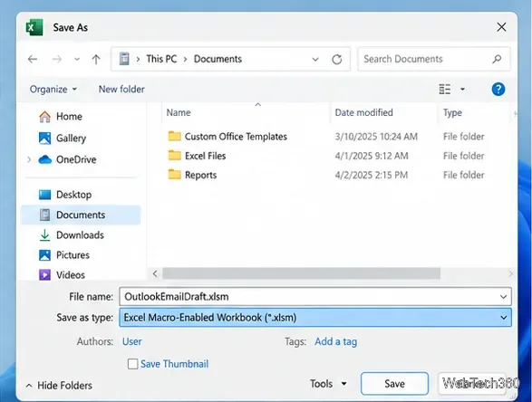Collapse with Hide Folders
Image resolution: width=532 pixels, height=402 pixels.
pyautogui.click(x=59, y=386)
